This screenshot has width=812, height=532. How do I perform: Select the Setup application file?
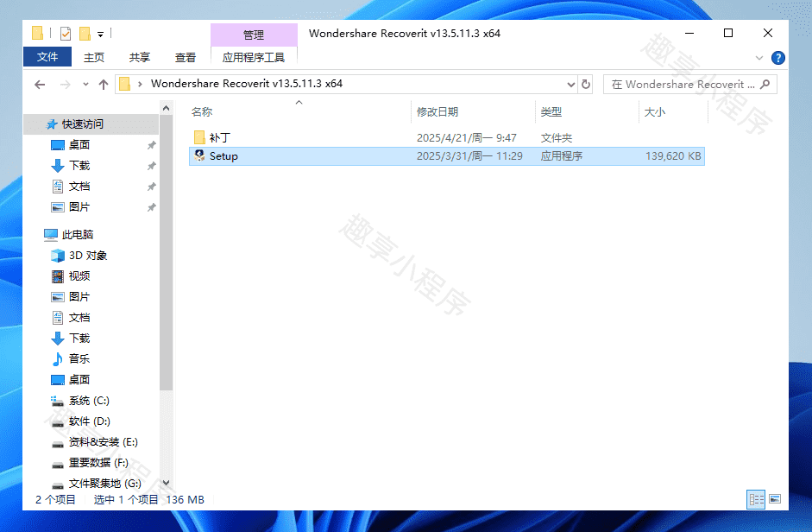coord(446,156)
